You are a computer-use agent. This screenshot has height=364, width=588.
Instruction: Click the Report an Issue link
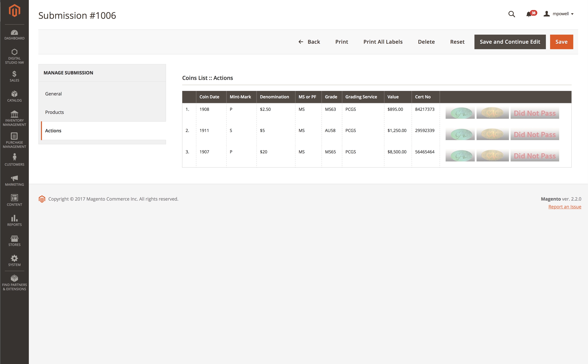click(564, 207)
